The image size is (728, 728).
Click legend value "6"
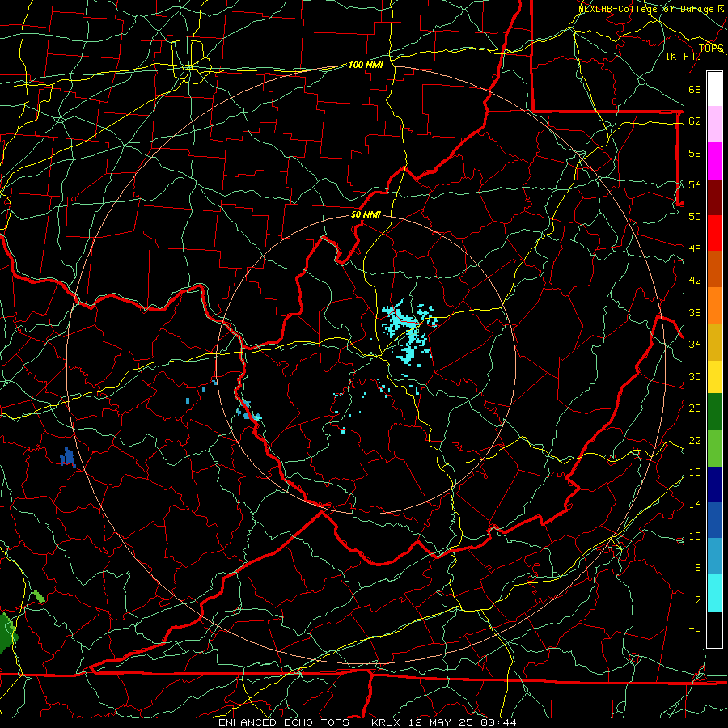pos(697,568)
